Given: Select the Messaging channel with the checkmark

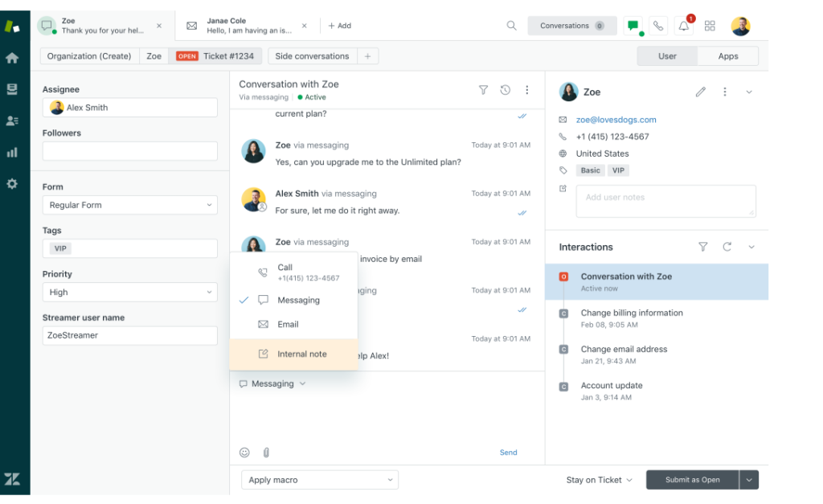Looking at the screenshot, I should pyautogui.click(x=301, y=300).
